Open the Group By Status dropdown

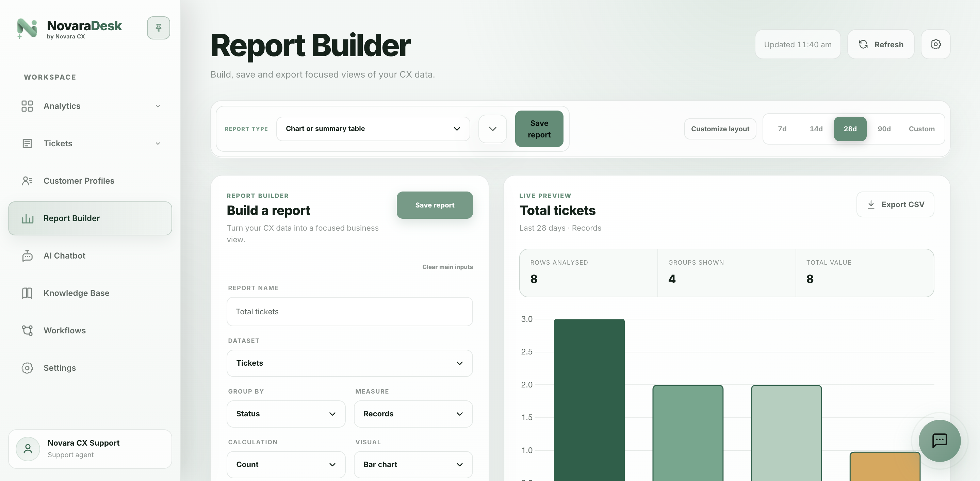tap(286, 414)
